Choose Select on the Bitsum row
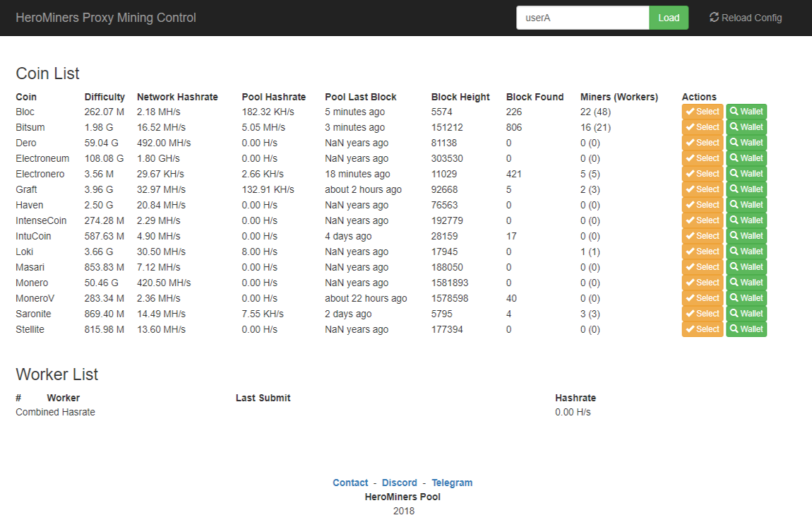812x532 pixels. pos(703,127)
